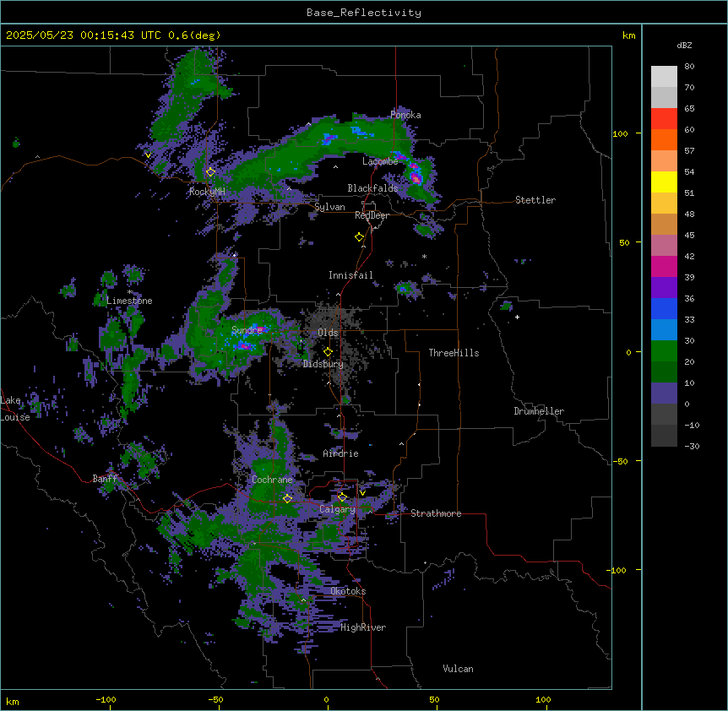Click the -50 tick on the vertical axis

point(620,461)
